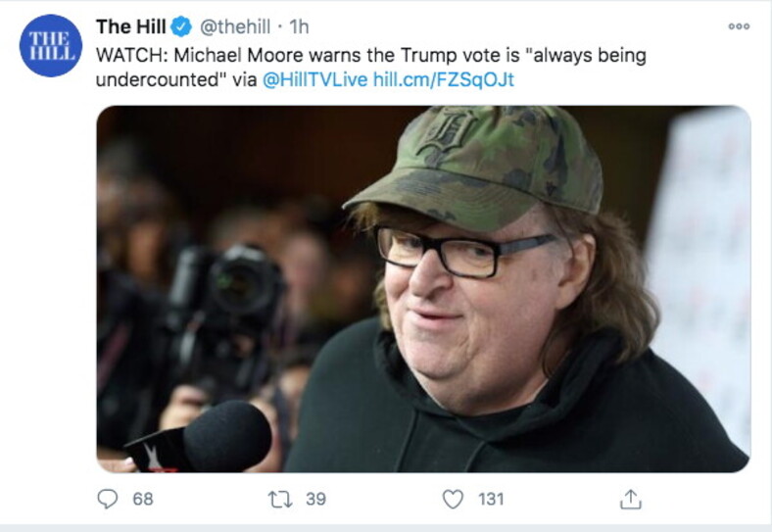This screenshot has height=532, width=772.
Task: Click The Hill display name
Action: click(130, 26)
